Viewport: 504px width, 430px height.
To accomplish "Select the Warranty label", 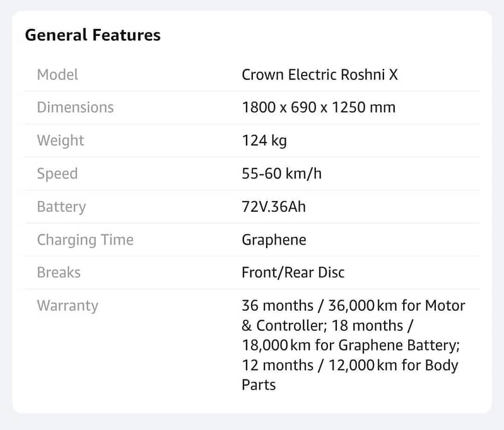I will click(67, 306).
